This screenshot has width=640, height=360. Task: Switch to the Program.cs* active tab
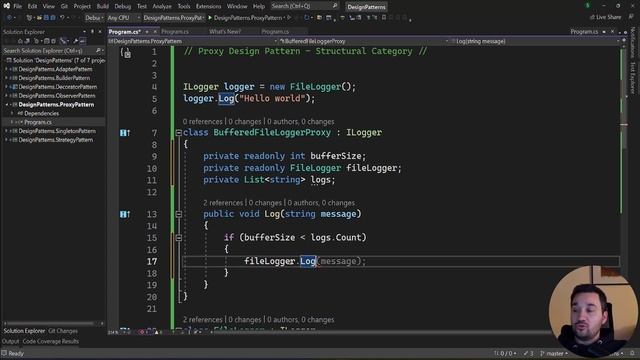click(x=124, y=31)
